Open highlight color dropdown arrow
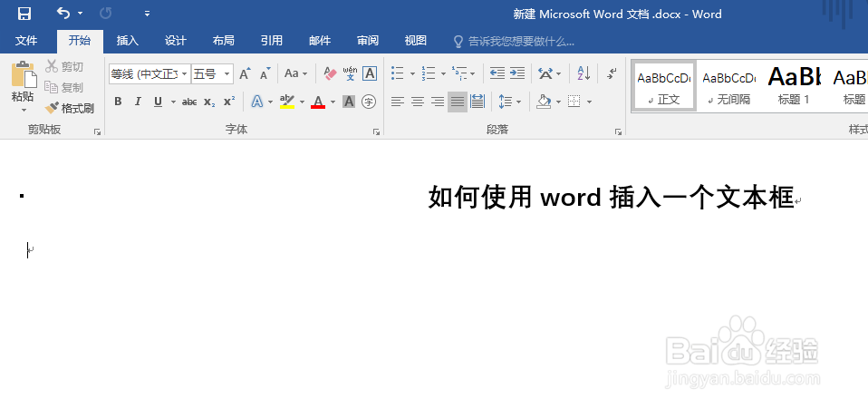Screen dimensions: 868x408 pyautogui.click(x=302, y=102)
